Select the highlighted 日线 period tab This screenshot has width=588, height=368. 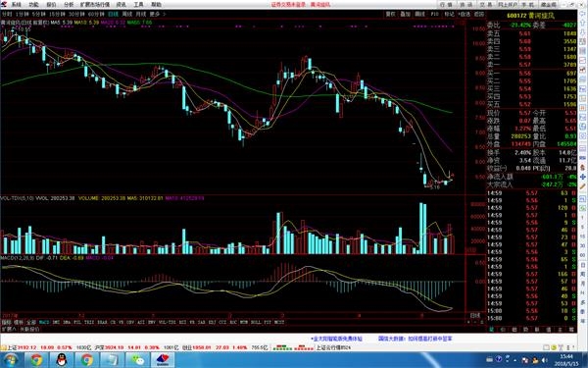114,14
